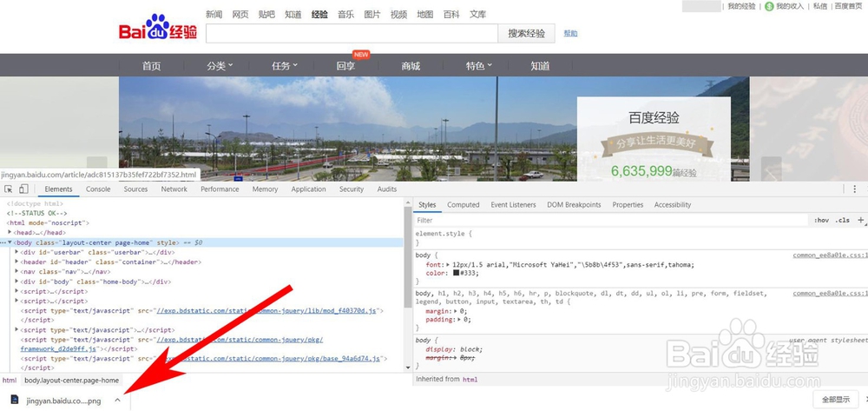
Task: Click the 搜索经验 search button
Action: coord(527,33)
